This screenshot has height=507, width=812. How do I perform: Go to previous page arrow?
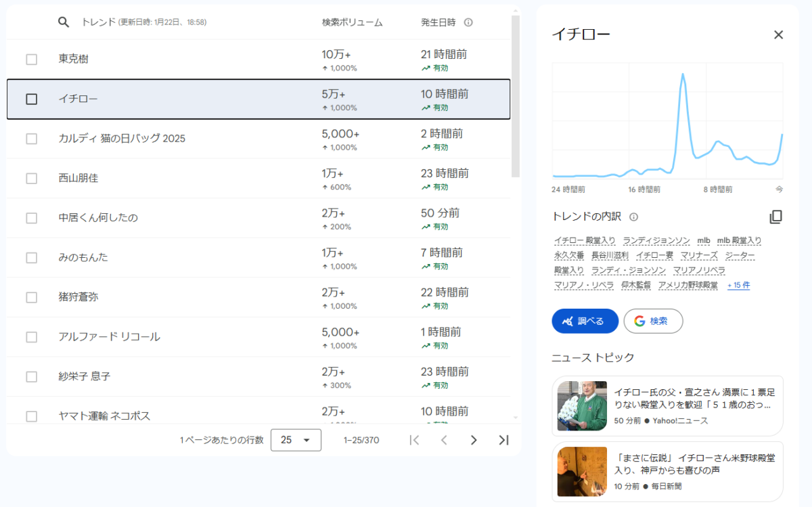tap(444, 440)
